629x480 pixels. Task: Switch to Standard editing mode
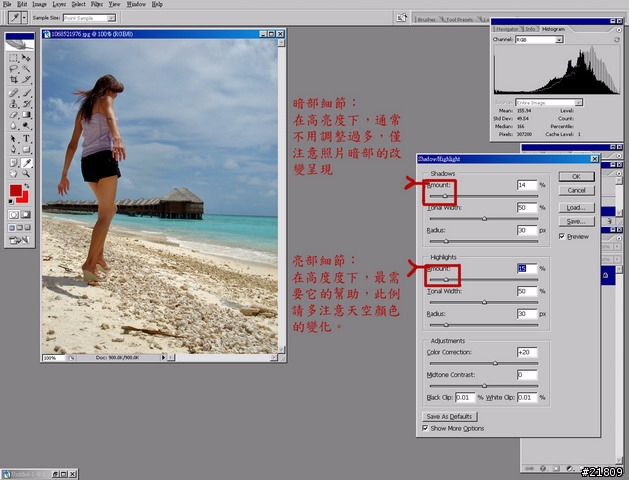(x=14, y=215)
